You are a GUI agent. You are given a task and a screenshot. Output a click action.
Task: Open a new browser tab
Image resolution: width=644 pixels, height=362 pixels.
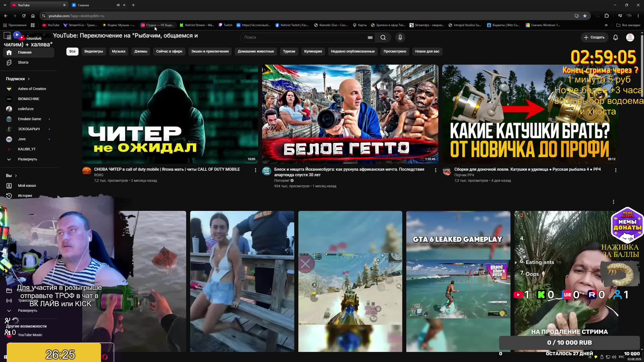[133, 5]
